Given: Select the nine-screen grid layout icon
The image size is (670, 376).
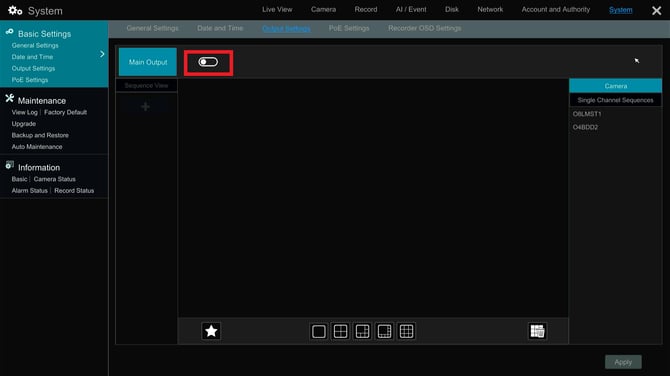Looking at the screenshot, I should point(406,332).
